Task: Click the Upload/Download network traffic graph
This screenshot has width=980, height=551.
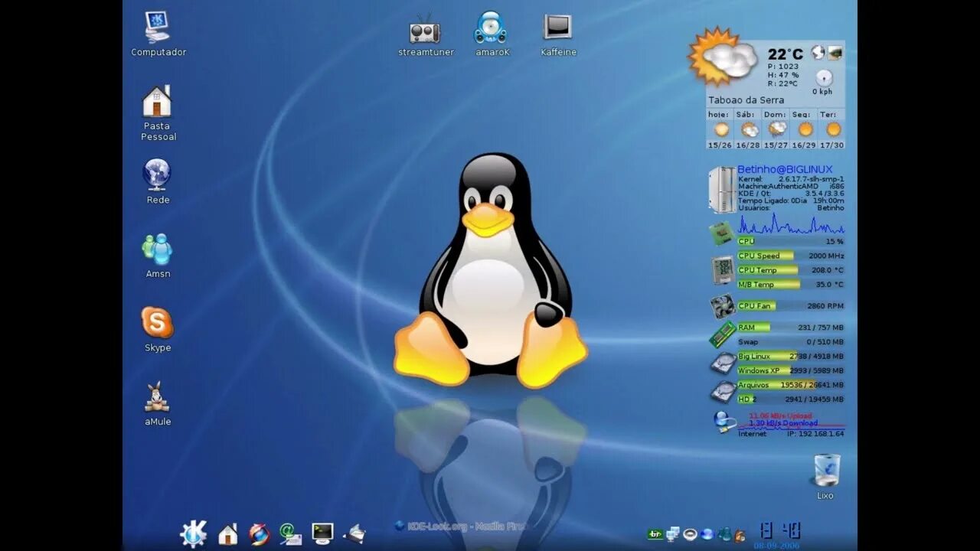Action: point(791,420)
